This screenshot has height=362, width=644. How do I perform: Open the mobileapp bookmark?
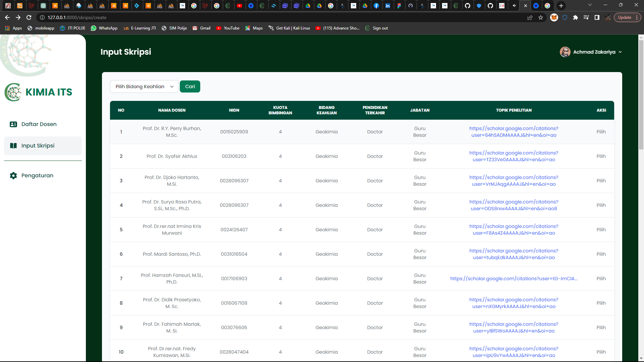pyautogui.click(x=41, y=28)
